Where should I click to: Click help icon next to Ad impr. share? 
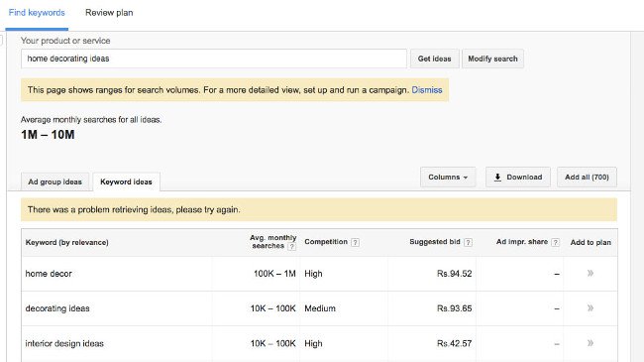tap(555, 242)
